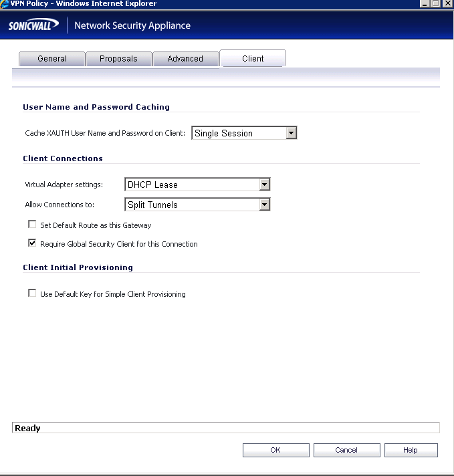Open Help for the VPN policy
The image size is (454, 476).
(x=411, y=450)
